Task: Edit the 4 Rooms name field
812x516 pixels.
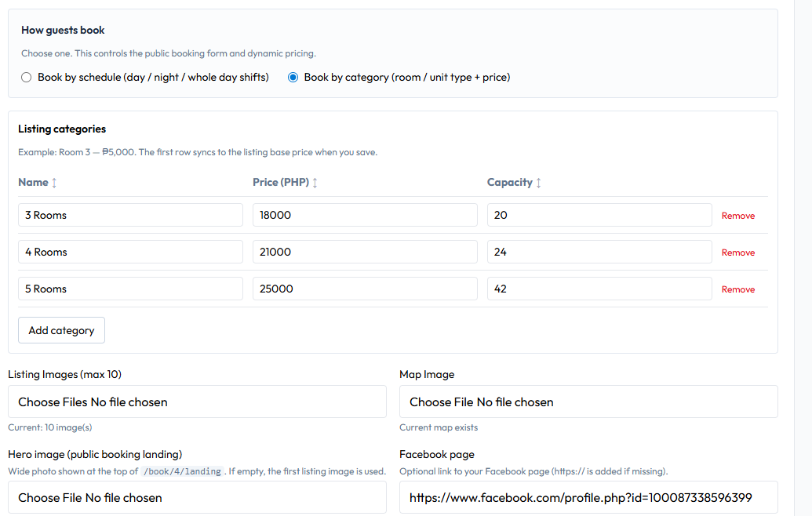Action: [130, 252]
